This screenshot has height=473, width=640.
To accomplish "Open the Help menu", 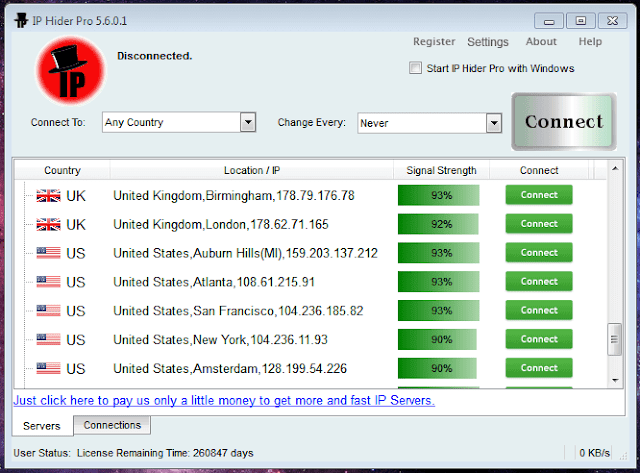I will pyautogui.click(x=590, y=42).
